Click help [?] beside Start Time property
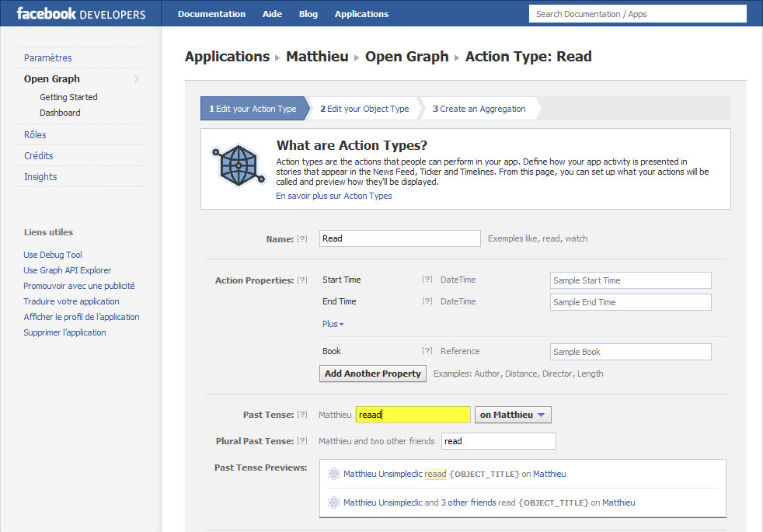Viewport: 763px width, 532px height. (427, 279)
